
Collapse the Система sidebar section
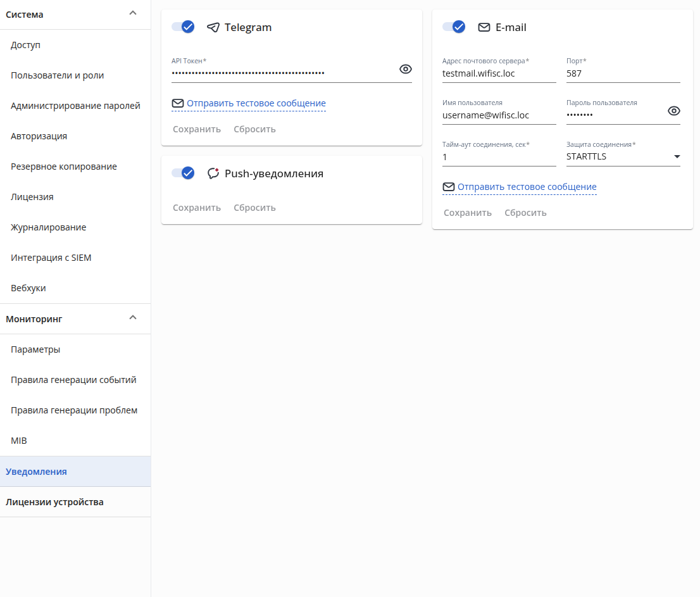(x=132, y=13)
